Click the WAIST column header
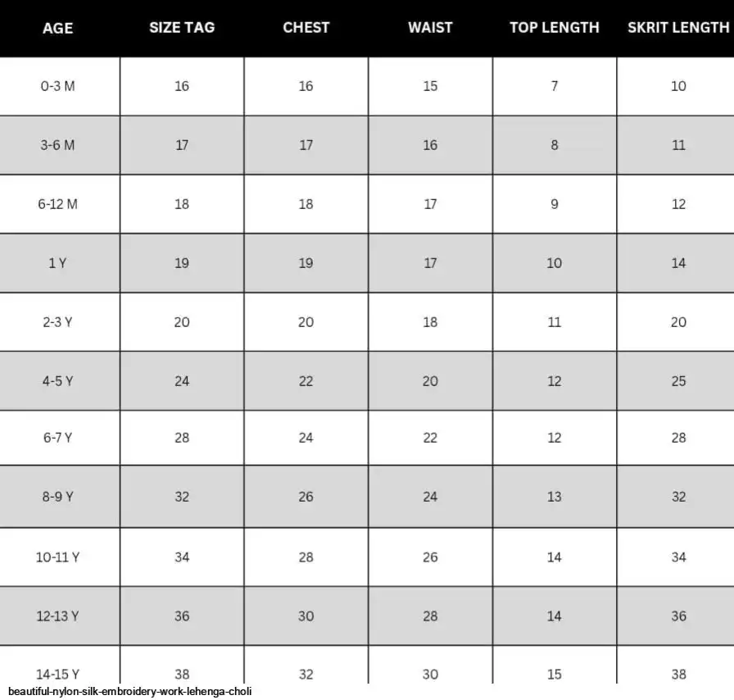The width and height of the screenshot is (734, 700). 430,27
